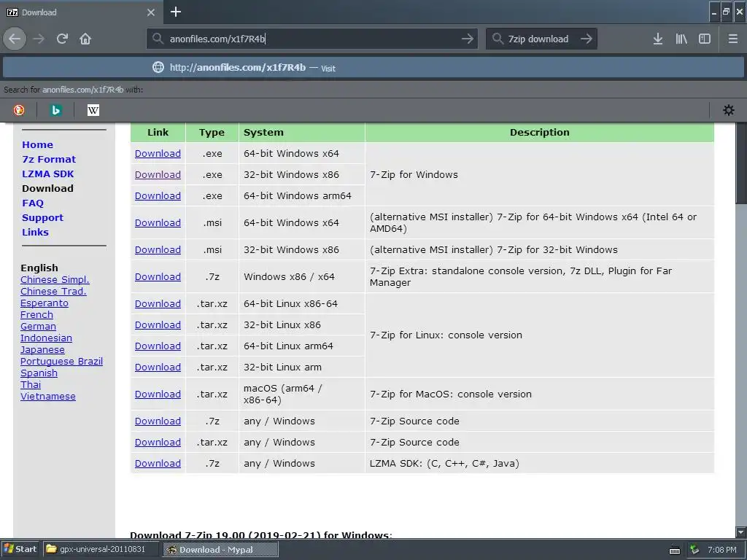747x560 pixels.
Task: Switch language to Portuguese Brazil
Action: click(x=61, y=362)
